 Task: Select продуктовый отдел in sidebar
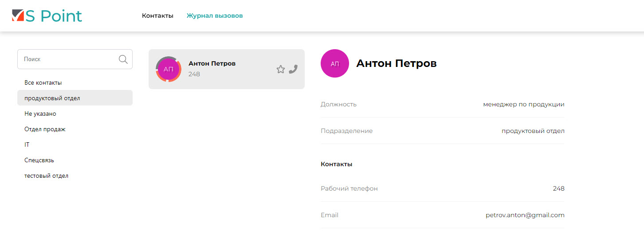tap(52, 98)
